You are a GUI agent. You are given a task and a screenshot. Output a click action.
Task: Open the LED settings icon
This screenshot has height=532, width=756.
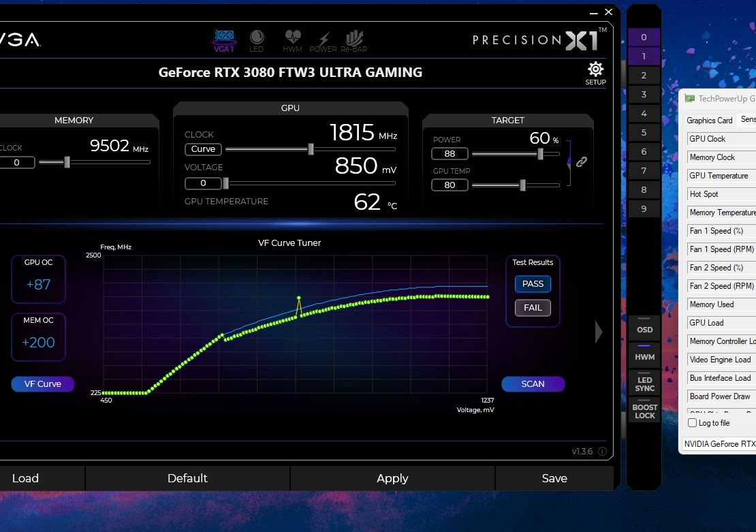257,41
